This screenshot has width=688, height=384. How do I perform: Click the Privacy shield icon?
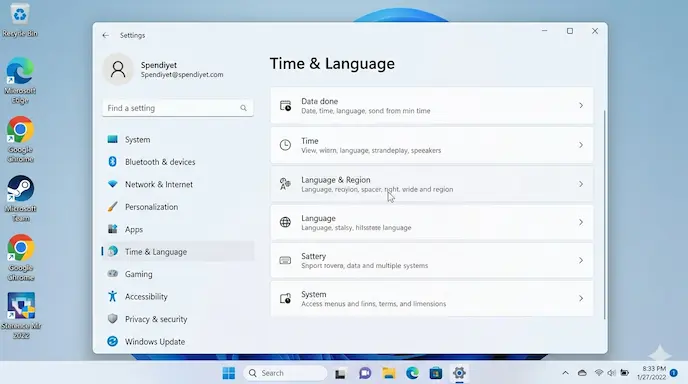tap(113, 319)
